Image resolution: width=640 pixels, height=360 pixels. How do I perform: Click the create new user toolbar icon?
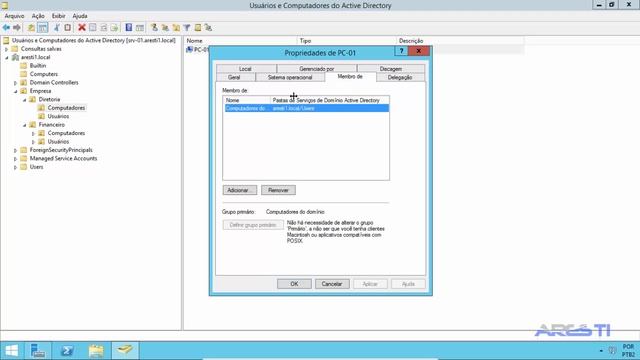[x=154, y=28]
